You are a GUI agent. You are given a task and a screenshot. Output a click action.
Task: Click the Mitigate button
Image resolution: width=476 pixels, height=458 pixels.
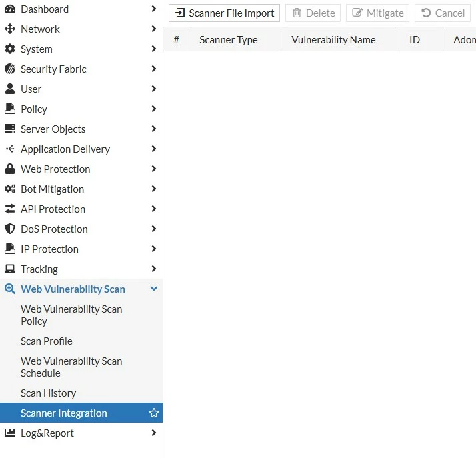pos(377,13)
